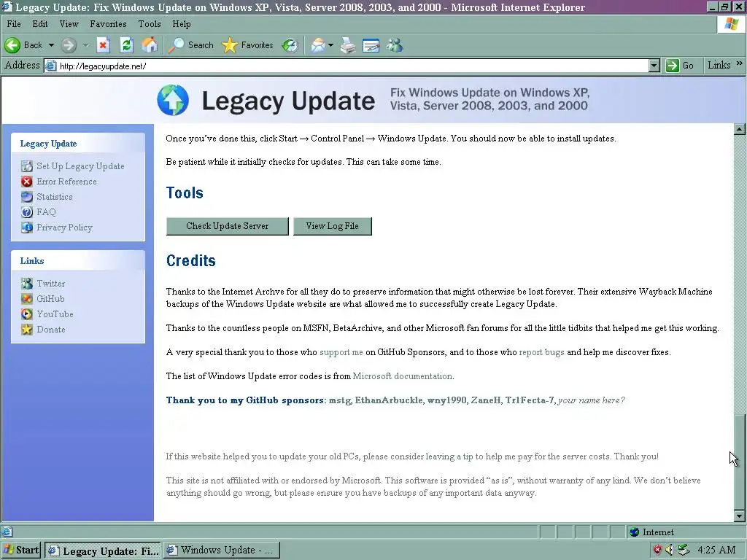Open the History icon in toolbar
747x560 pixels.
[290, 45]
